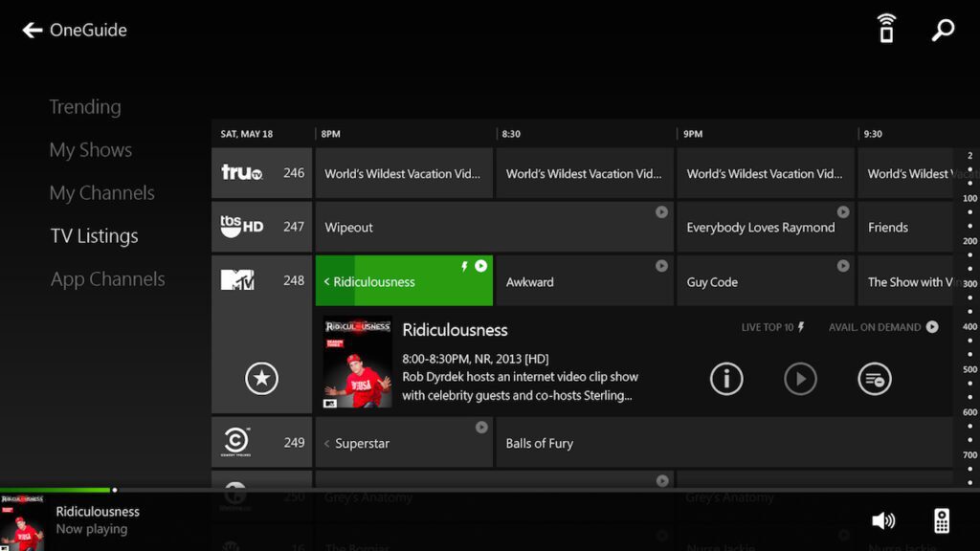Viewport: 980px width, 551px height.
Task: Jump to channel 300 on the channel scrubber
Action: 969,283
